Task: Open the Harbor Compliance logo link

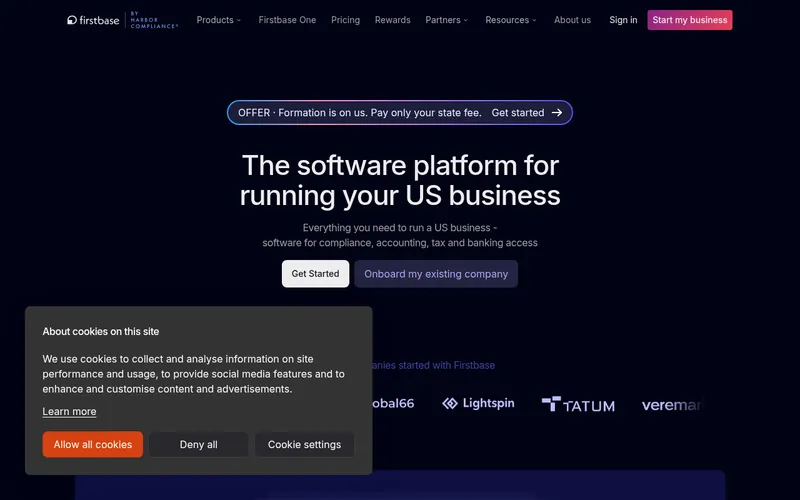Action: [x=154, y=20]
